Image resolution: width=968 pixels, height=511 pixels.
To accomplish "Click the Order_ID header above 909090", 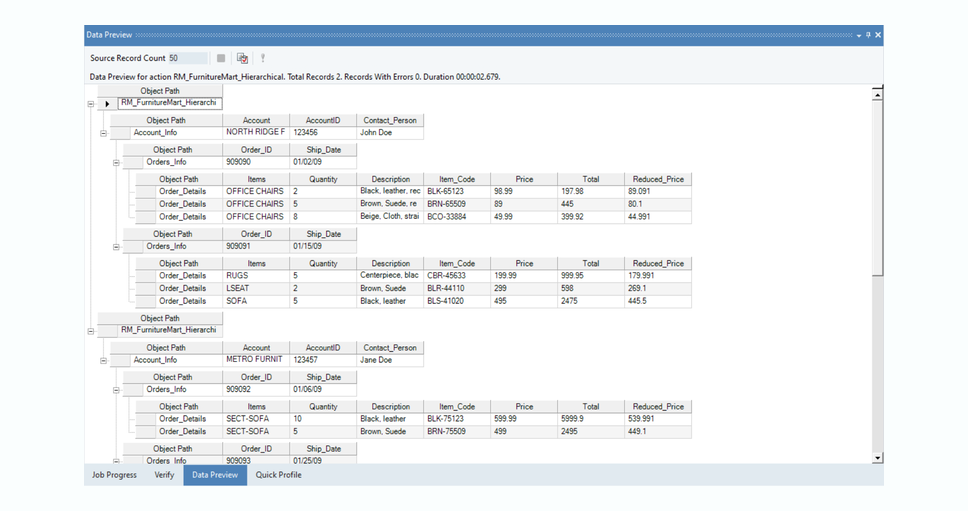I will click(x=256, y=150).
